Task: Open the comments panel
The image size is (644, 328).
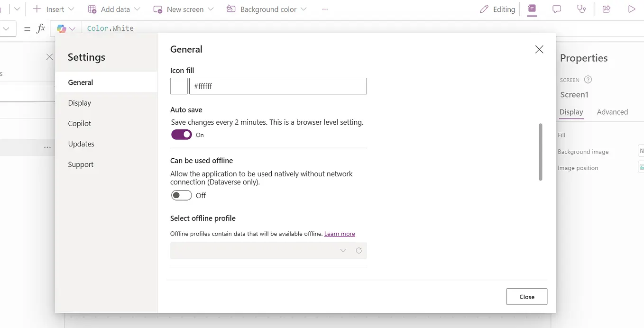Action: [x=556, y=9]
